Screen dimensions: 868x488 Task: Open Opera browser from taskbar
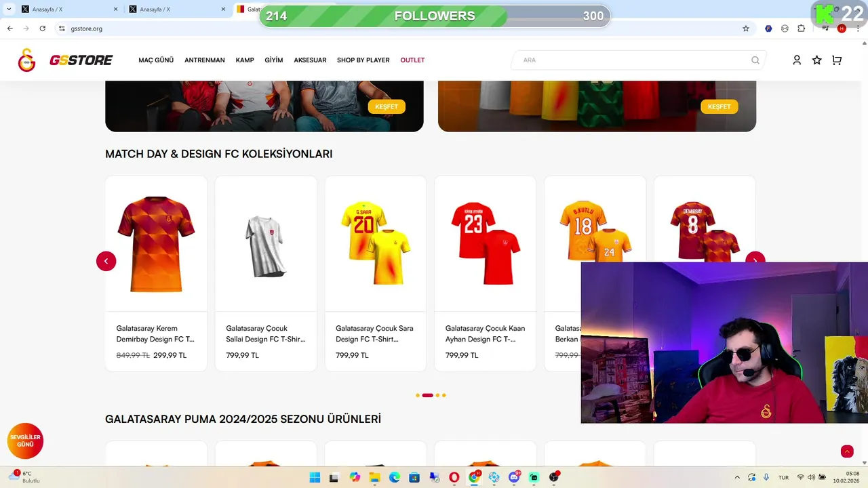pos(454,477)
